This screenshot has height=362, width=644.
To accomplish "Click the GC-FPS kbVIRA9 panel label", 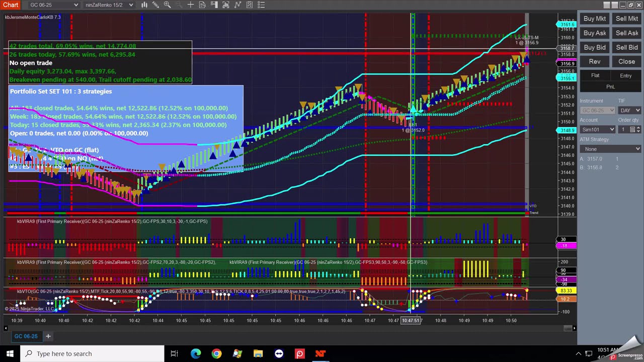I will (x=112, y=221).
